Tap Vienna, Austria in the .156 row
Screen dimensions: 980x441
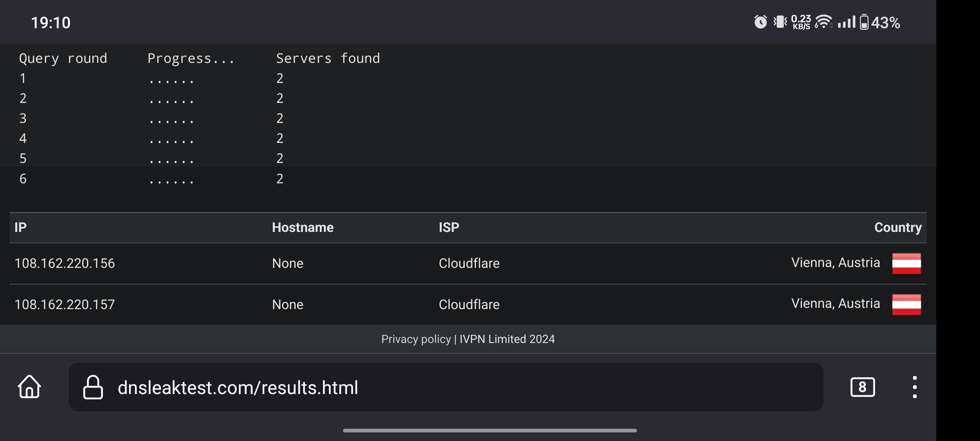[835, 263]
